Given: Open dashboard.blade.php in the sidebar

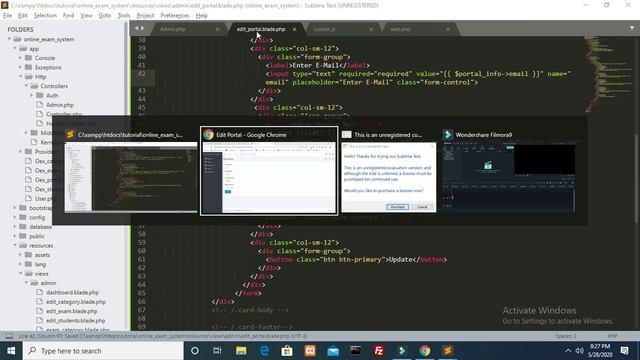Looking at the screenshot, I should point(72,292).
